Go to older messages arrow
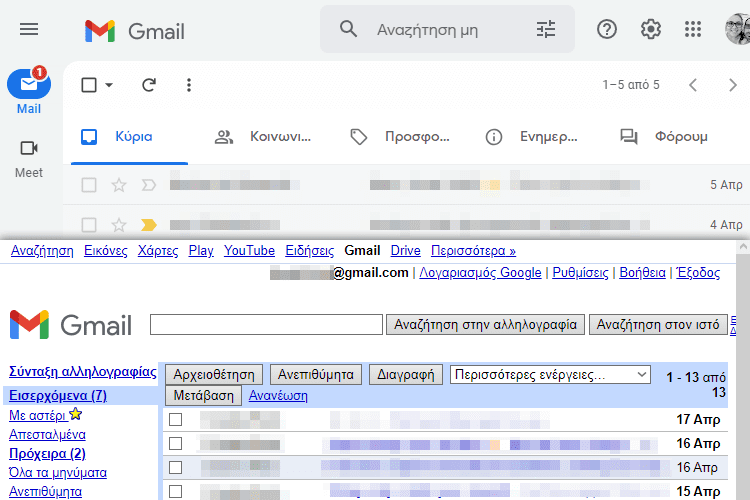This screenshot has height=500, width=750. pos(733,85)
